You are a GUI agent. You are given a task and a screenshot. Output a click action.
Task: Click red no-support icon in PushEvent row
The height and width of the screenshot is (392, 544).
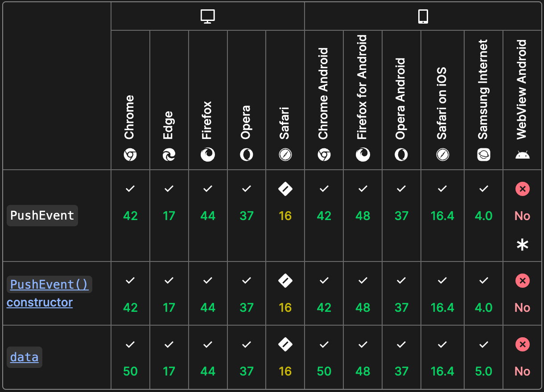pos(523,189)
